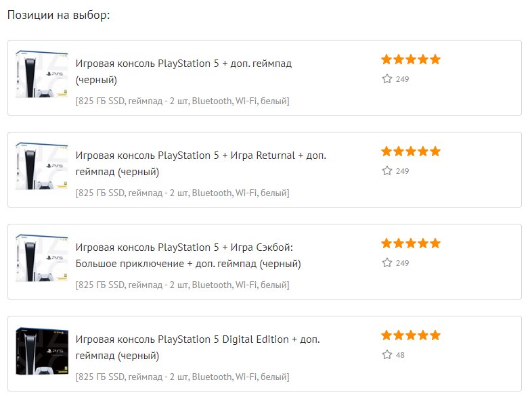Open first PlayStation 5 bundle thumbnail

click(x=41, y=75)
